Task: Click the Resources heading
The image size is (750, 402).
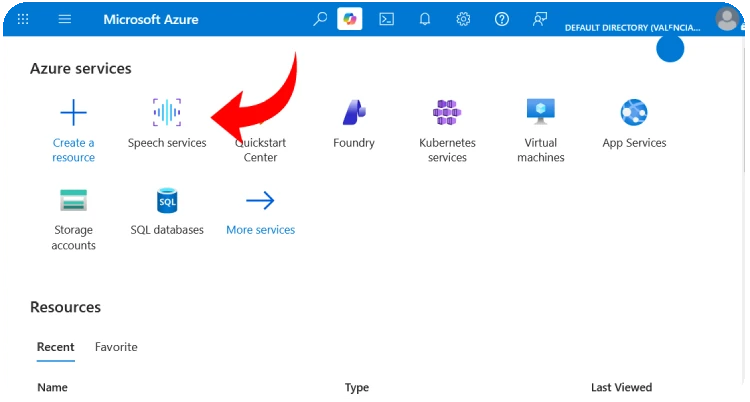Action: point(65,307)
